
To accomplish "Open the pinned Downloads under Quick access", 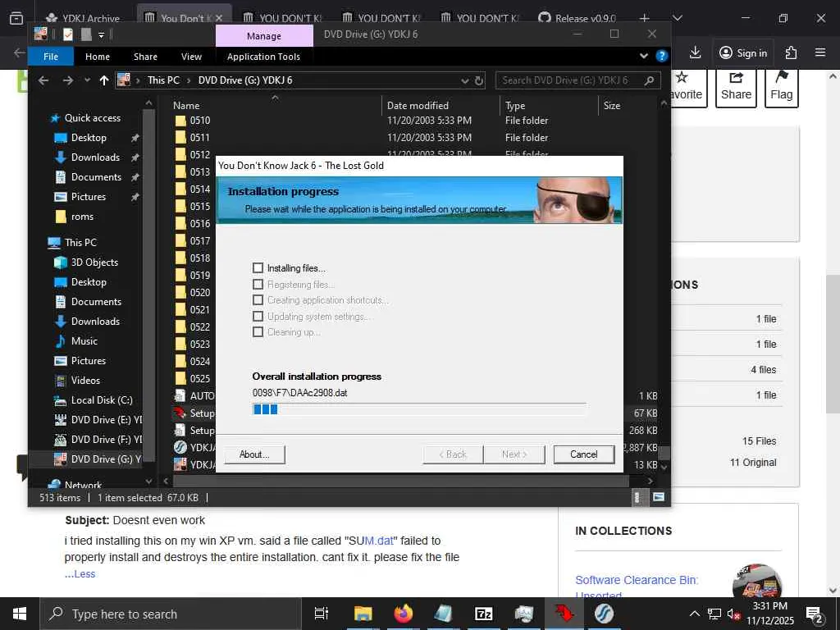I will (95, 157).
